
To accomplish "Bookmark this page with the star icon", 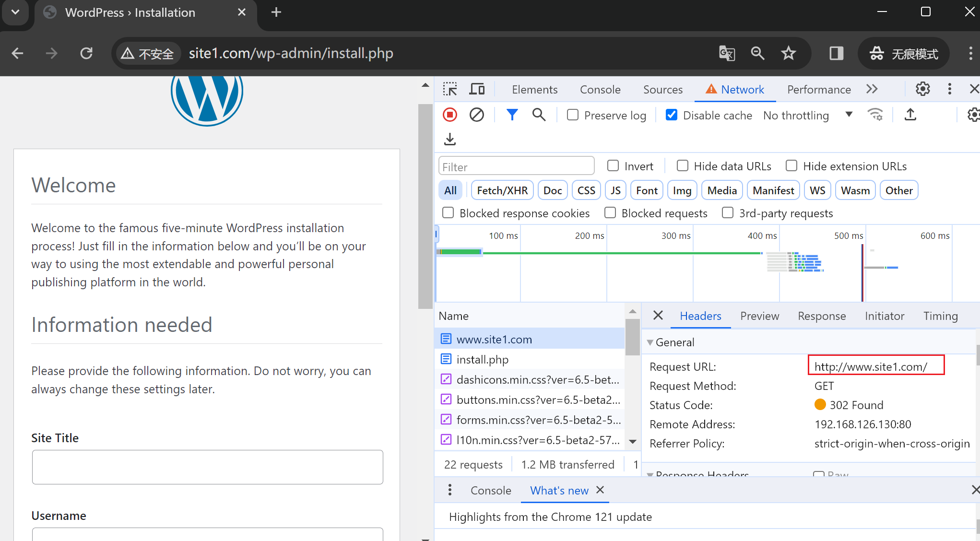I will coord(789,53).
